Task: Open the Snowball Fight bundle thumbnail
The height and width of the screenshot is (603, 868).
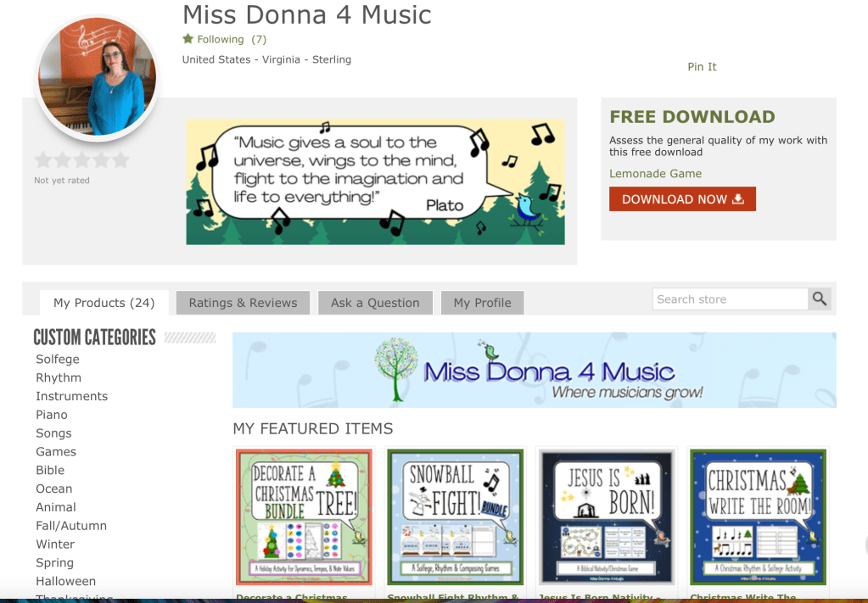Action: click(455, 517)
